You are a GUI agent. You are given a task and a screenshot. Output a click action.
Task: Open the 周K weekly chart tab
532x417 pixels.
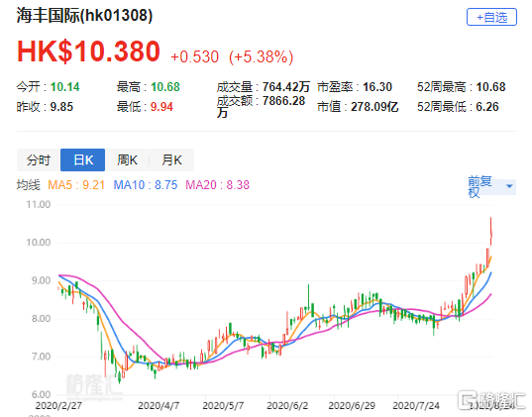(x=127, y=159)
